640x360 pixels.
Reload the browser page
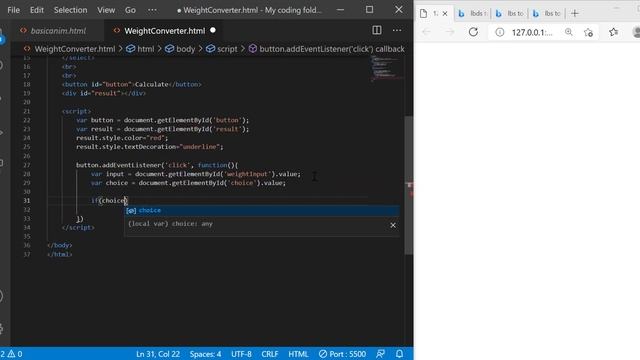[x=473, y=32]
